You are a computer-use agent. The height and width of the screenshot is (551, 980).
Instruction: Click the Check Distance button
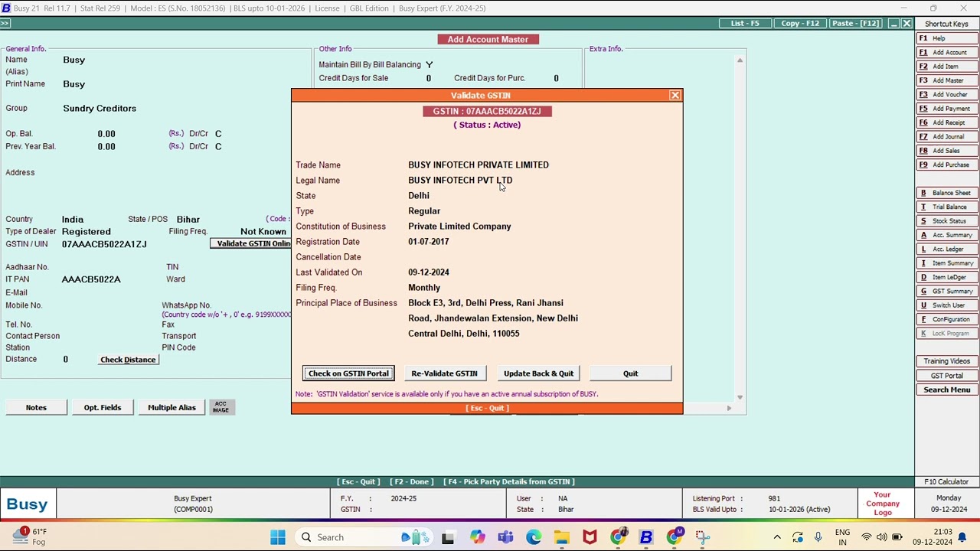(128, 360)
